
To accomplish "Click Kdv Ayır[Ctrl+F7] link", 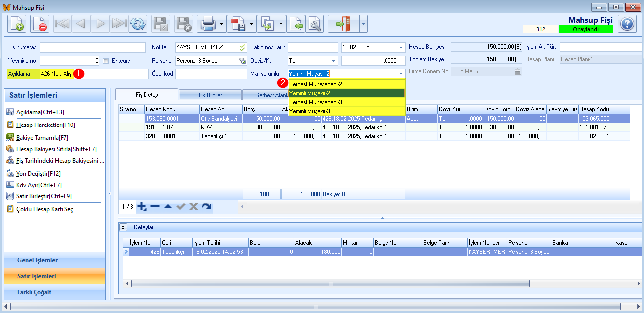I will click(39, 185).
